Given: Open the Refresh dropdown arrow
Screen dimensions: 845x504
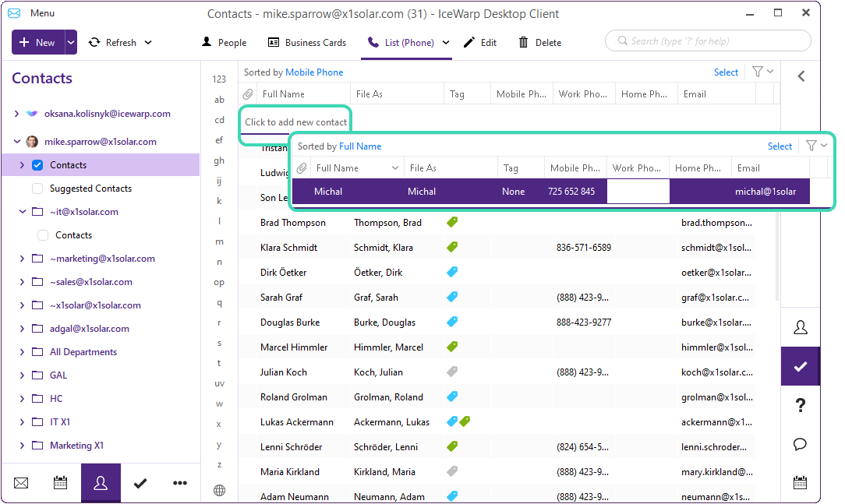Looking at the screenshot, I should click(x=148, y=43).
